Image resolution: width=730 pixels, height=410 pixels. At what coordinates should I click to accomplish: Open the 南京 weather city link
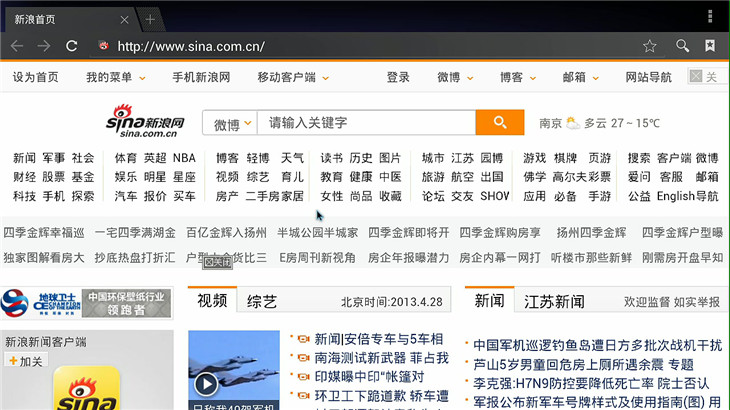click(x=551, y=123)
